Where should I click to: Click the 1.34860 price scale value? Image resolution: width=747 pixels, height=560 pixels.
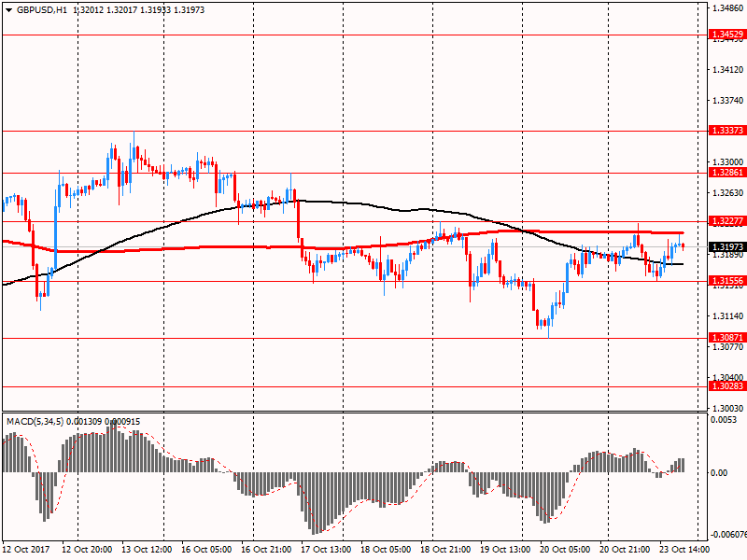728,8
